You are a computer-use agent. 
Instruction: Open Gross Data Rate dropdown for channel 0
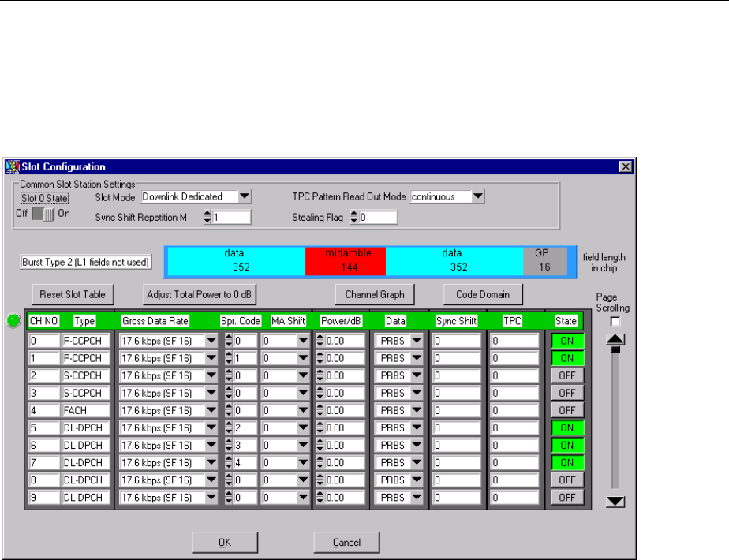pyautogui.click(x=211, y=341)
